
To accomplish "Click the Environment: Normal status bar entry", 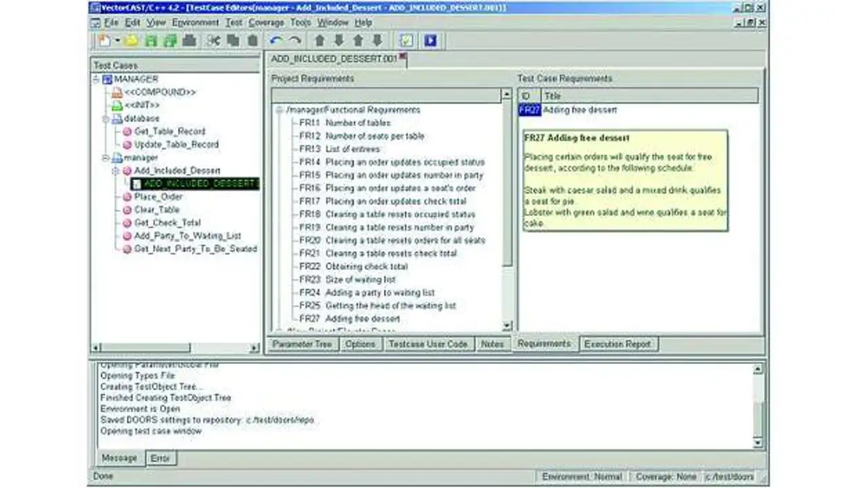I will [x=583, y=477].
